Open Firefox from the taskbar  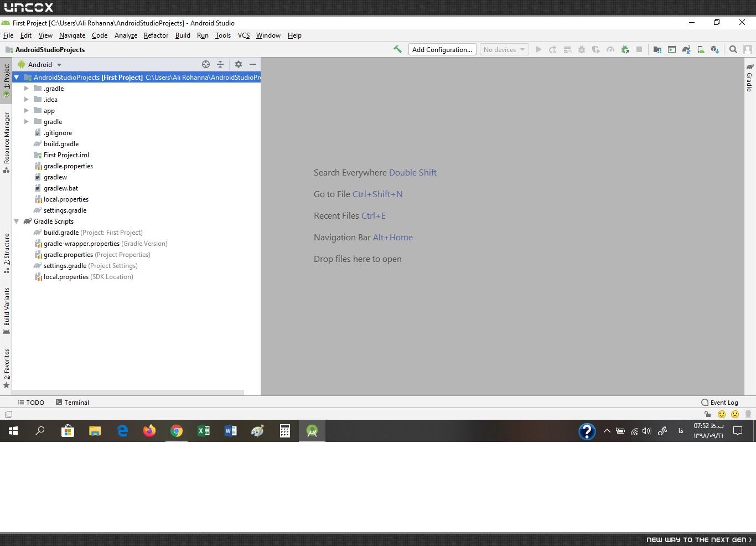click(149, 431)
